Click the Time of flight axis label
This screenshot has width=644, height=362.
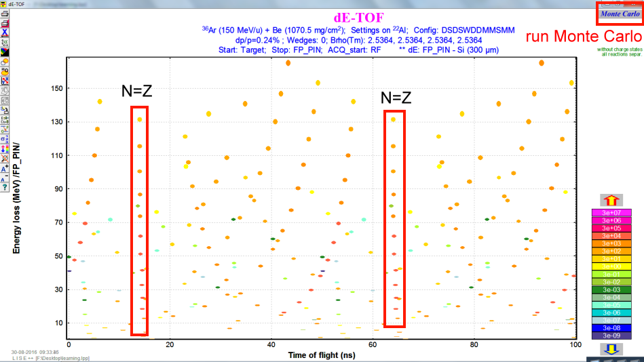click(321, 355)
